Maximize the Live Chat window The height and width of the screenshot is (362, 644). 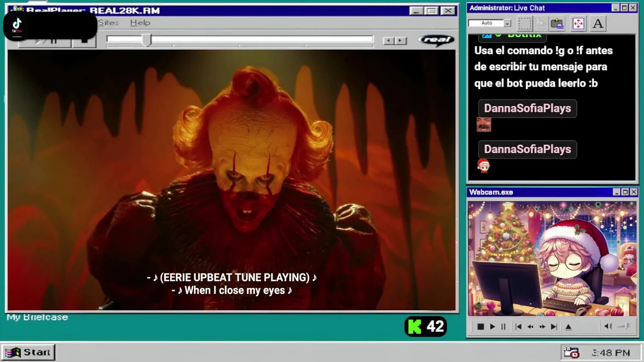[624, 8]
